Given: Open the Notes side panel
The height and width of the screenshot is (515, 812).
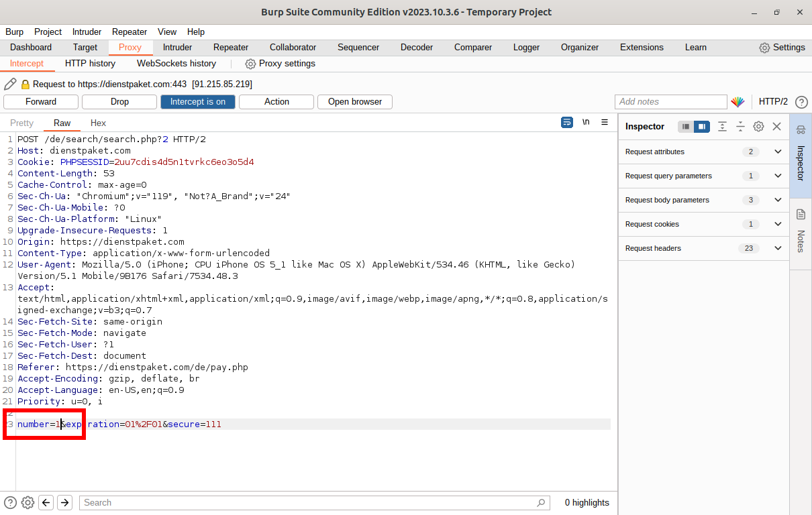Looking at the screenshot, I should pos(801,233).
